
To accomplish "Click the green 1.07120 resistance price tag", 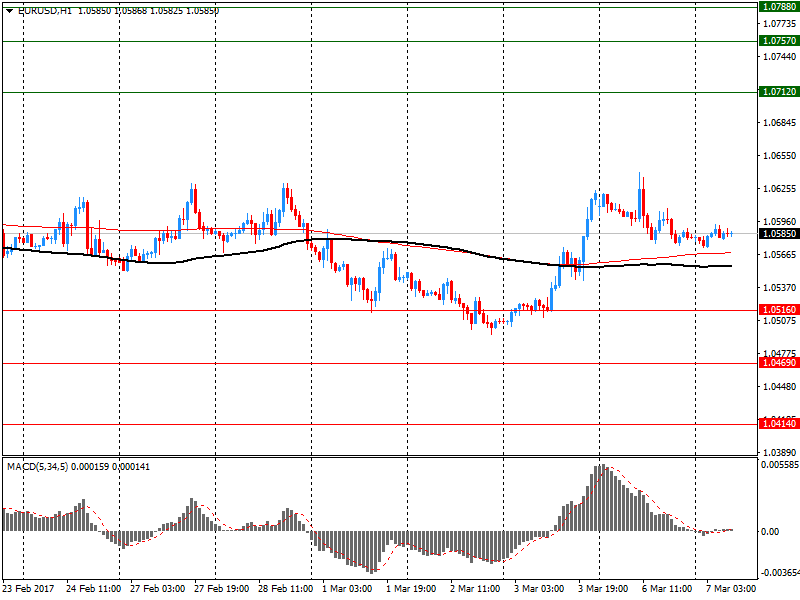I will [779, 92].
